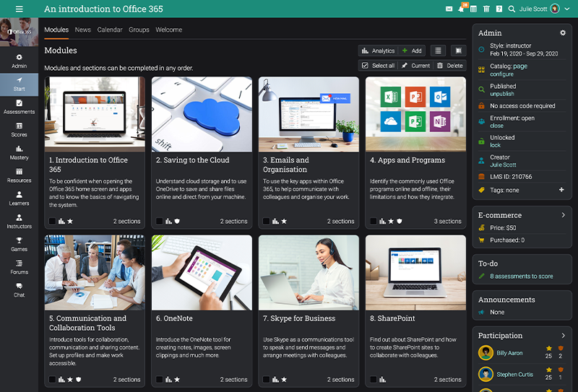This screenshot has width=578, height=392.
Task: Check Emails and Organisation module checkbox
Action: click(x=266, y=221)
